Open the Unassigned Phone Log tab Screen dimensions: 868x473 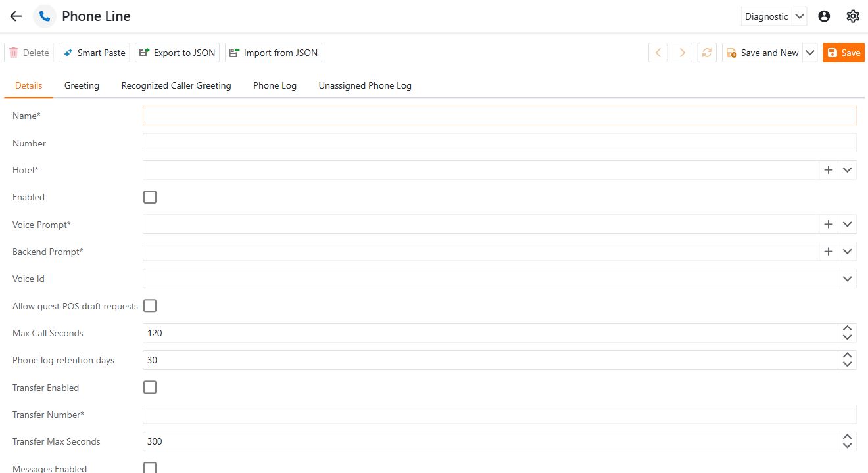tap(365, 85)
